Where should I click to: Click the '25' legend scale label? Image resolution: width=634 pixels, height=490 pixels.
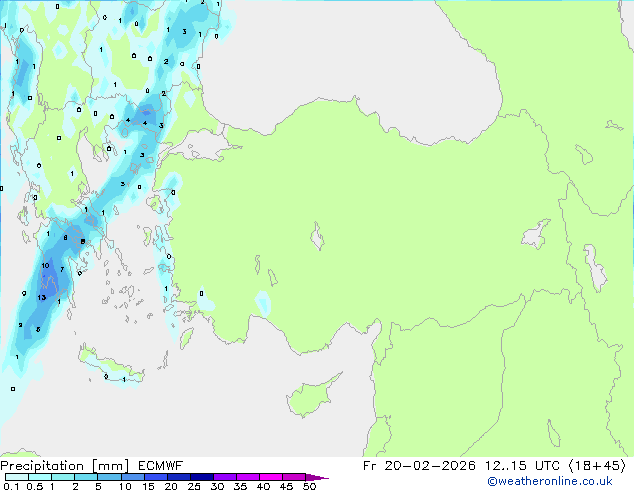coord(194,486)
